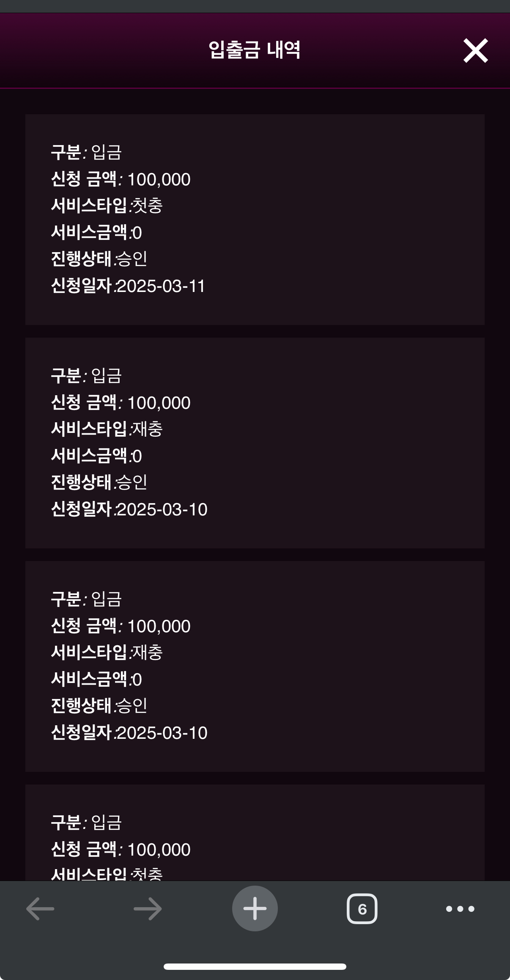Image resolution: width=510 pixels, height=980 pixels.
Task: Open a new tab with the plus button
Action: pyautogui.click(x=255, y=908)
